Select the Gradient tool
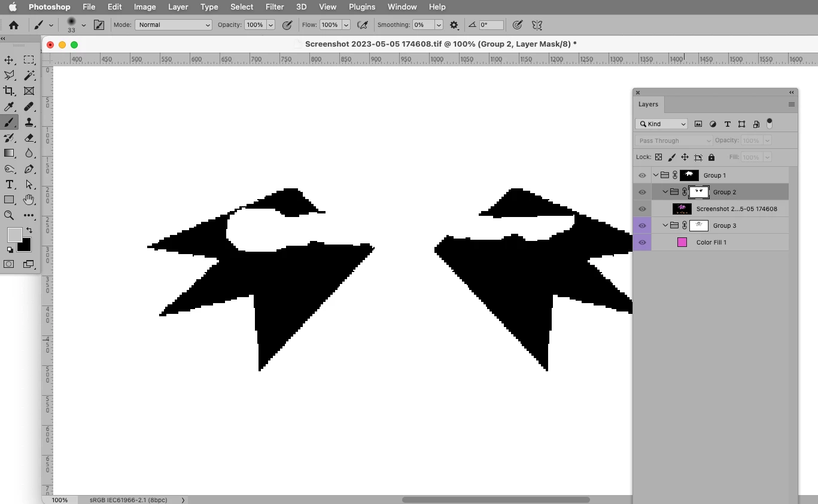Screen dimensions: 818x504 (x=10, y=153)
